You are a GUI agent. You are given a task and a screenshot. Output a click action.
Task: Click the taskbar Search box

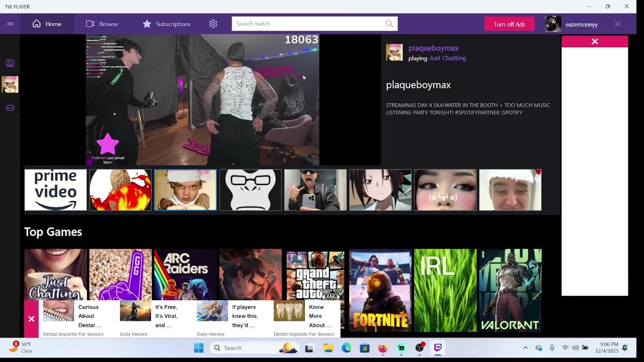coord(255,348)
